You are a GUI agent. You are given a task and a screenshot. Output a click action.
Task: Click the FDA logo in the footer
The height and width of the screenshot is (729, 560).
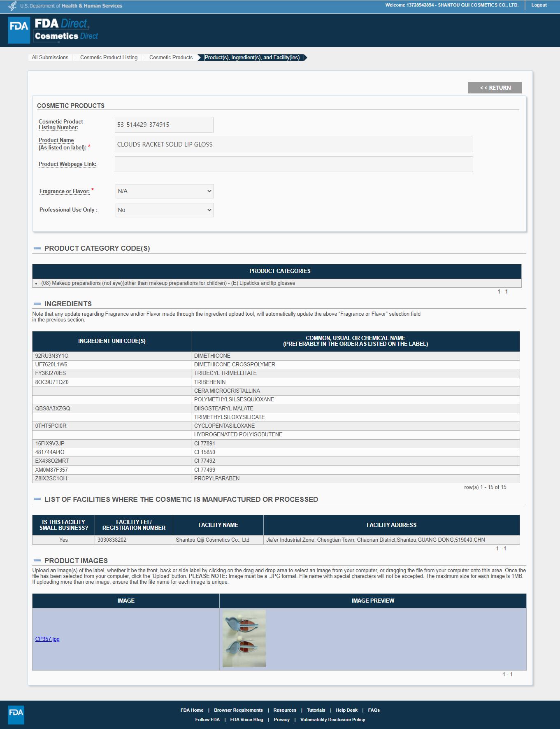tap(16, 715)
